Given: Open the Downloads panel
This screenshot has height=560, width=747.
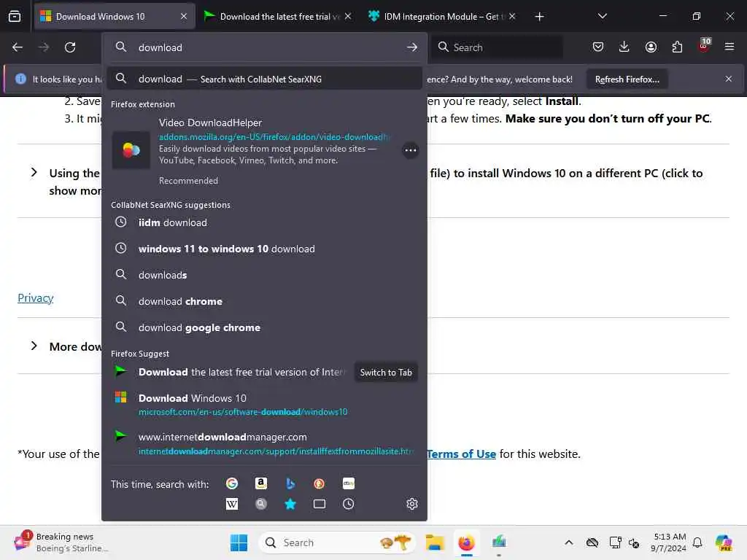Looking at the screenshot, I should (624, 47).
